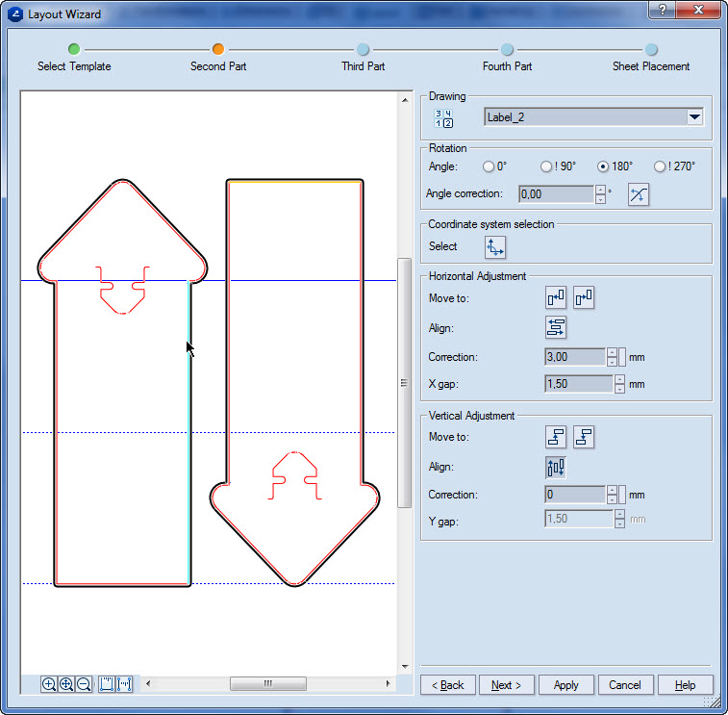Decrease the Angle correction with down arrow
728x715 pixels.
pos(601,199)
